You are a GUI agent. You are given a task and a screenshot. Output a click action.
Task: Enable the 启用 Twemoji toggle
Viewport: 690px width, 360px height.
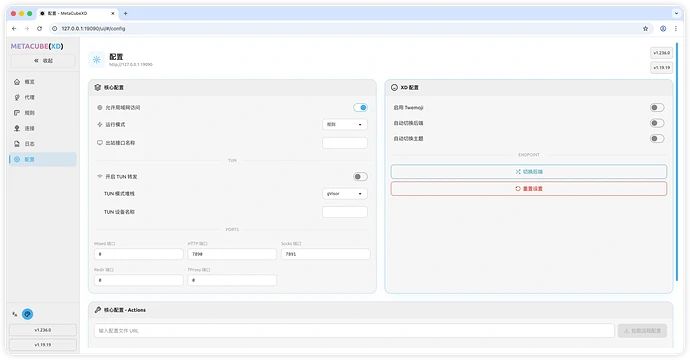point(657,107)
